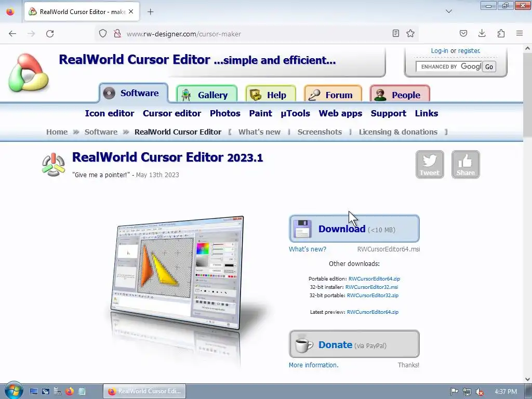Open the Screenshots link
The image size is (532, 399).
[320, 132]
